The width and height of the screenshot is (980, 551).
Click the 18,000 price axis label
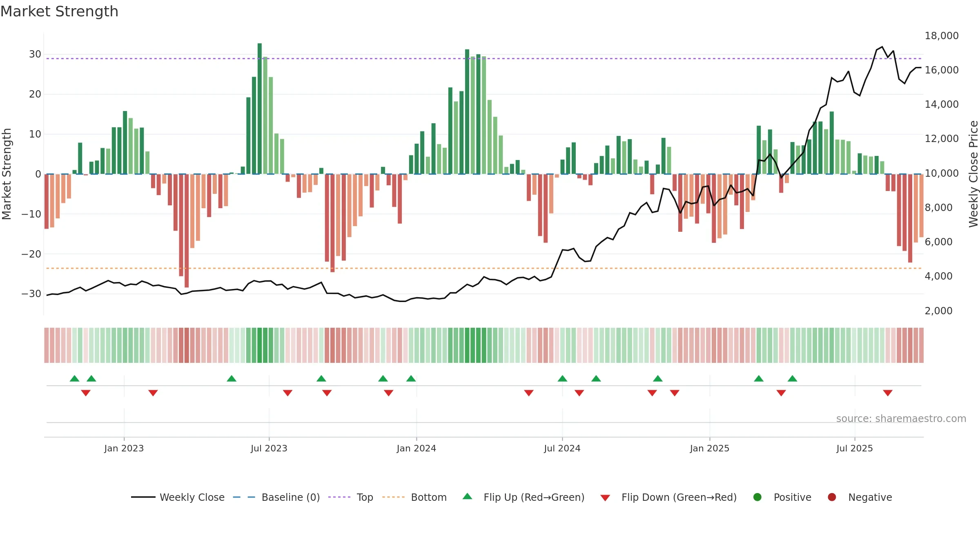942,36
